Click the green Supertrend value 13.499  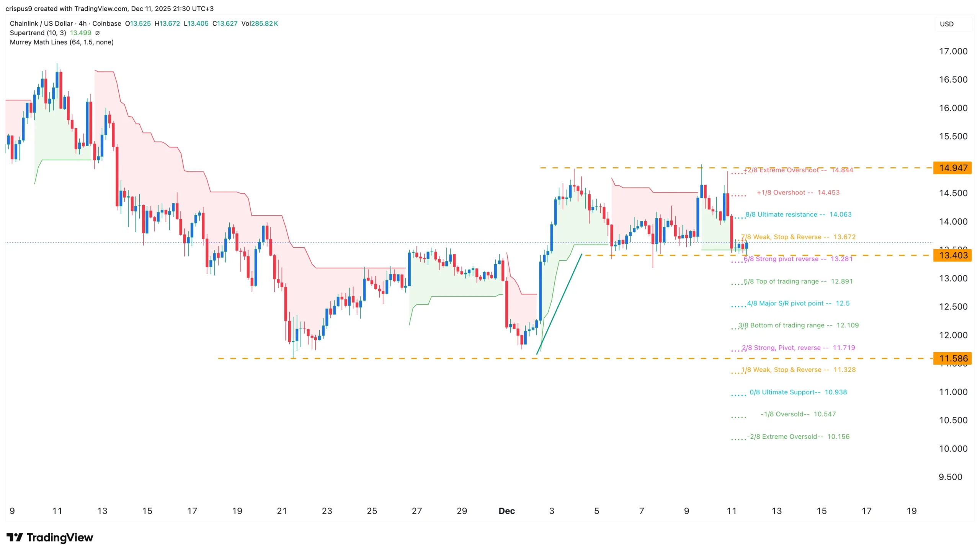pyautogui.click(x=80, y=33)
